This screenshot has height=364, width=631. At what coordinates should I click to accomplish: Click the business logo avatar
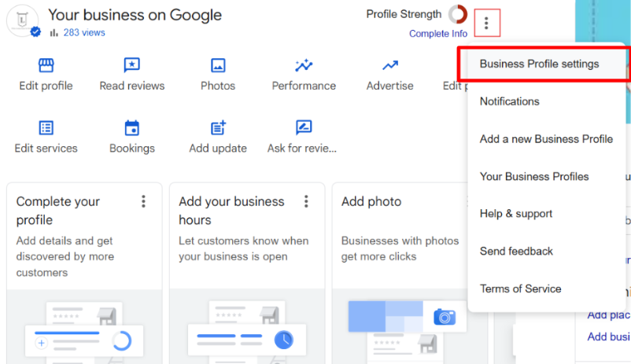click(x=23, y=20)
